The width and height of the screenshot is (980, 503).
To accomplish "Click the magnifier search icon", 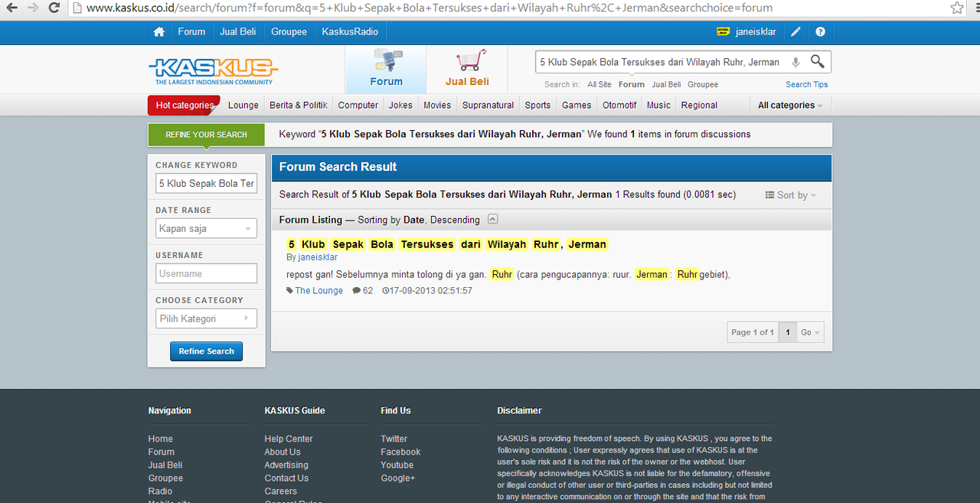I will (x=818, y=62).
